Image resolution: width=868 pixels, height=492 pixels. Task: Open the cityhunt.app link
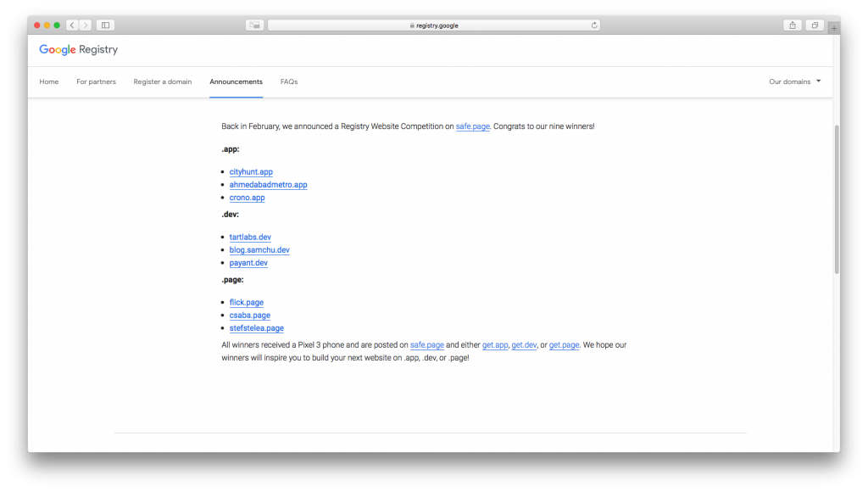coord(251,171)
